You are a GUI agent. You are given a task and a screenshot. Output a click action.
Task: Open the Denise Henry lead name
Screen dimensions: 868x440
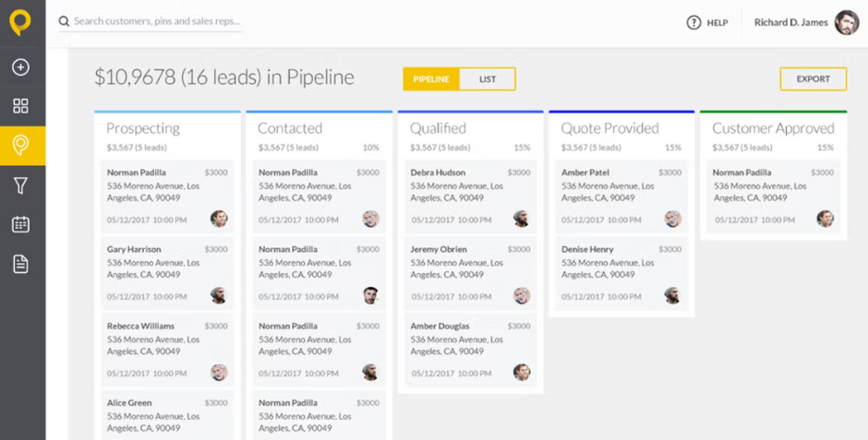[x=587, y=249]
